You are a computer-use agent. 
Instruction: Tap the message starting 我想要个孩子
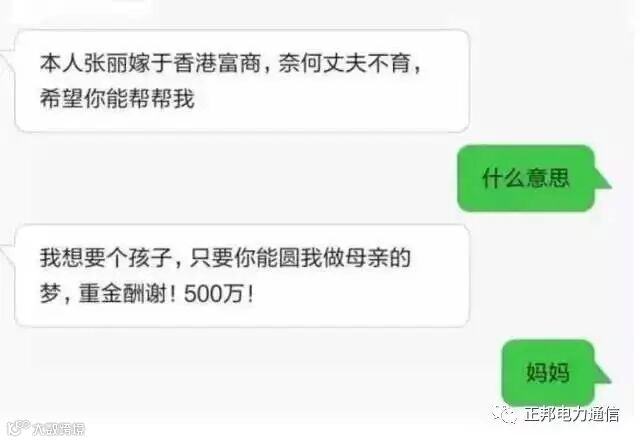coord(242,275)
